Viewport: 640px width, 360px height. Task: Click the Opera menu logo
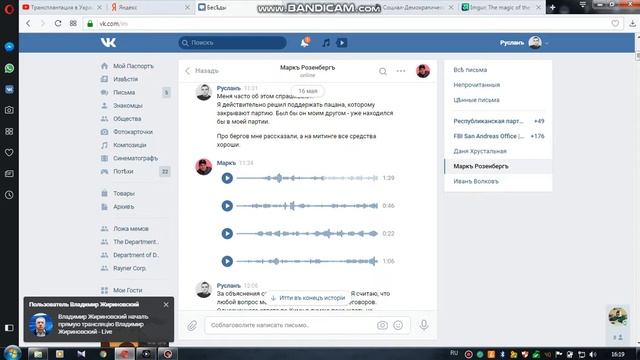(9, 8)
